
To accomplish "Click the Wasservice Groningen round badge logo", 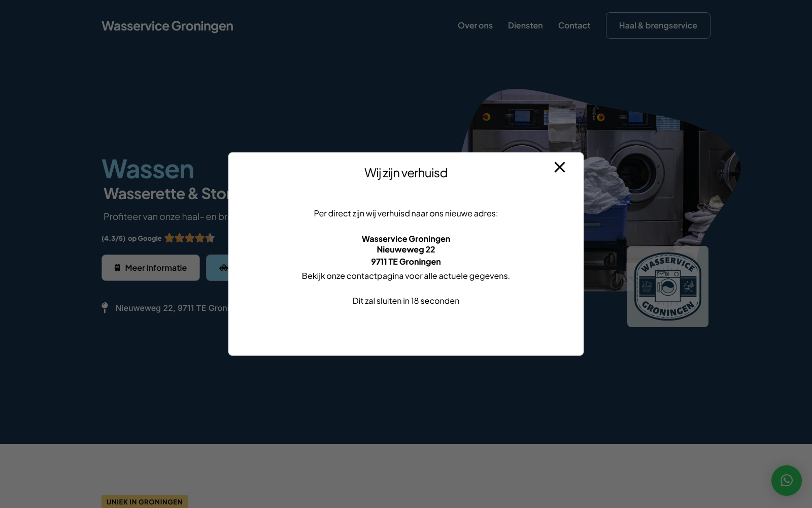I will 668,287.
